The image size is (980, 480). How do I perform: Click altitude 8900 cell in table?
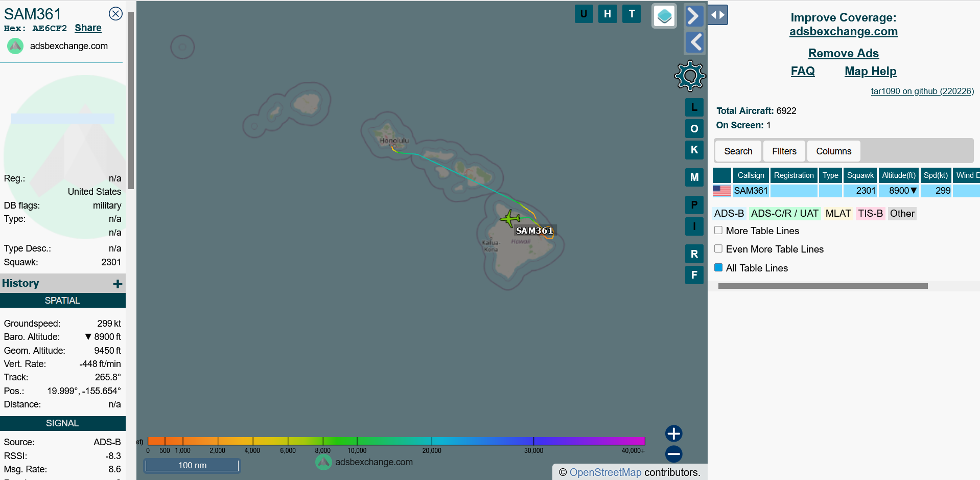(898, 191)
